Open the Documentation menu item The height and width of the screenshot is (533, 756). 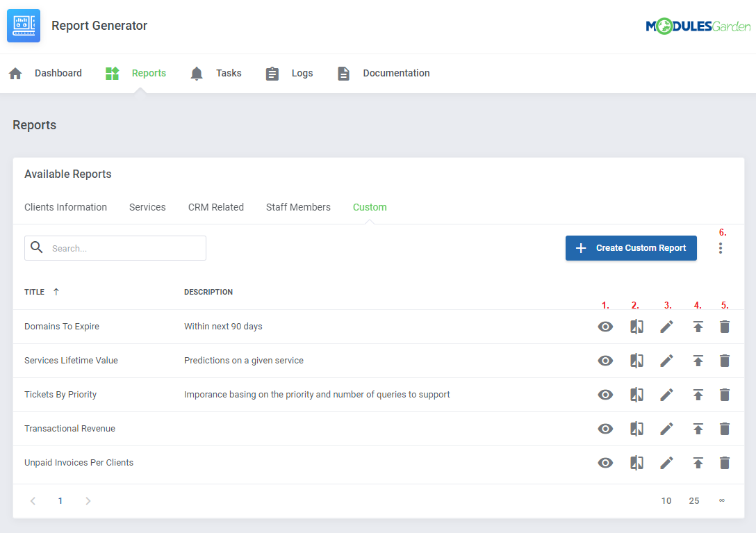[396, 73]
